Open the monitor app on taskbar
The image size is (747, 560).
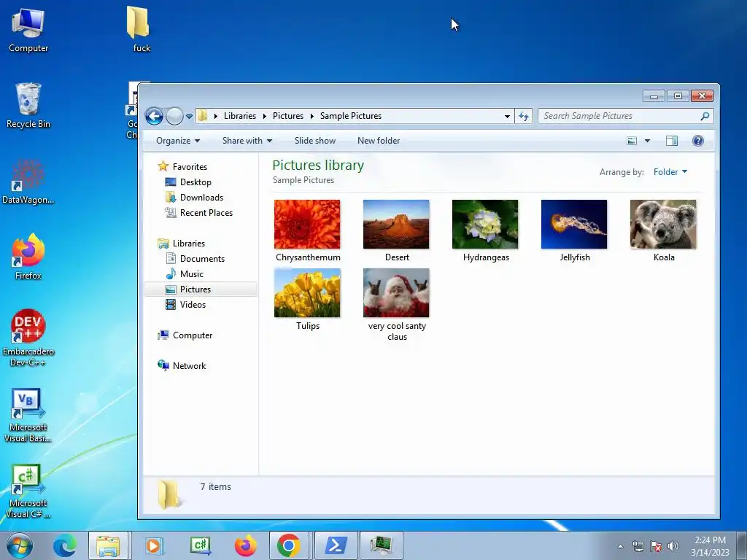click(382, 545)
